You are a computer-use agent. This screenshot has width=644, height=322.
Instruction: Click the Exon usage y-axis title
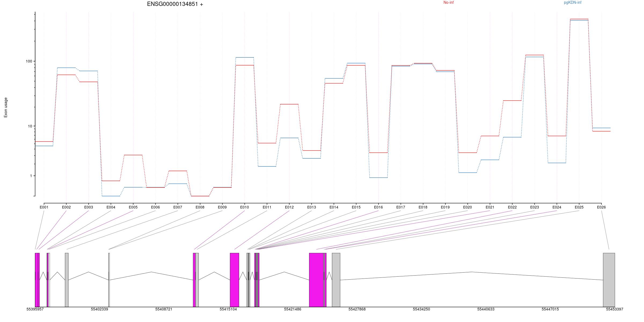(6, 107)
